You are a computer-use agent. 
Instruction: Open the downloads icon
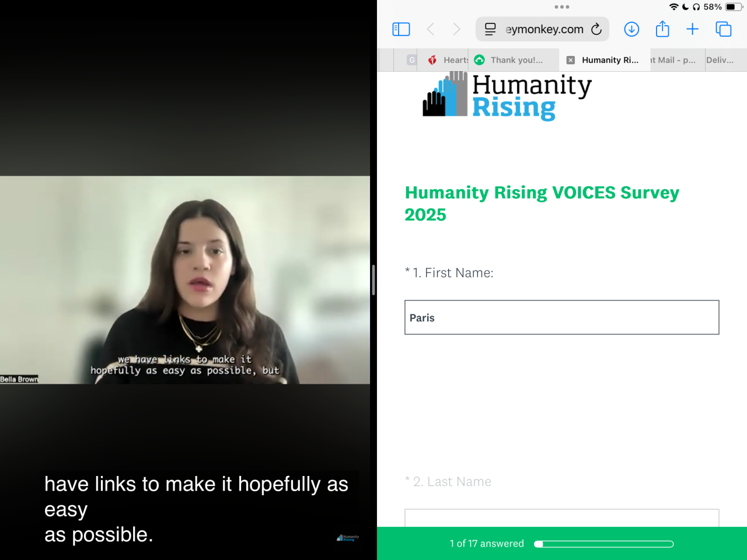(631, 29)
